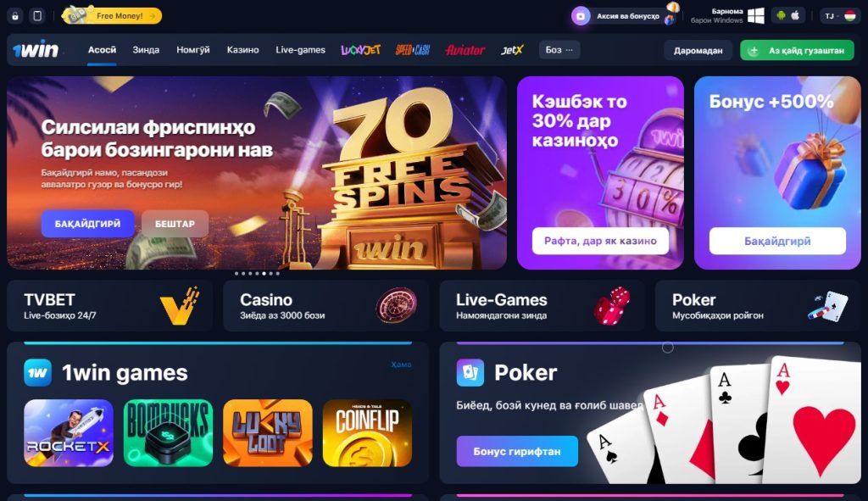Open the JetX game logo in navbar
Viewport: 868px width, 501px height.
point(512,50)
